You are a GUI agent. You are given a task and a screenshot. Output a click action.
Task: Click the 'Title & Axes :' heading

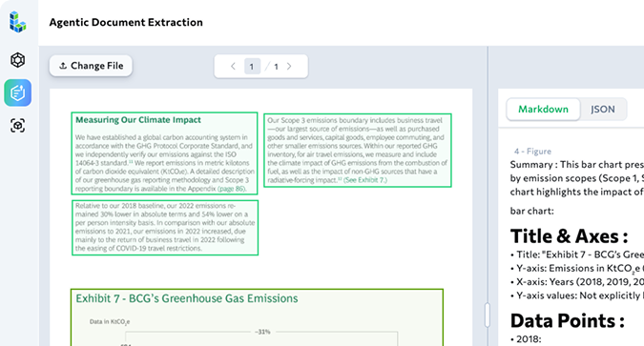click(569, 236)
